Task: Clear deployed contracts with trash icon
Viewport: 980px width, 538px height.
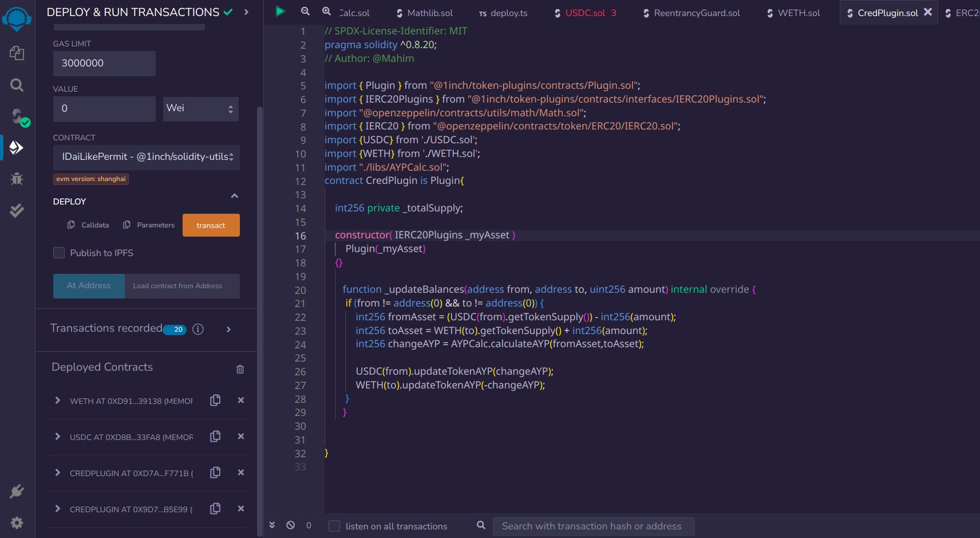Action: [240, 369]
